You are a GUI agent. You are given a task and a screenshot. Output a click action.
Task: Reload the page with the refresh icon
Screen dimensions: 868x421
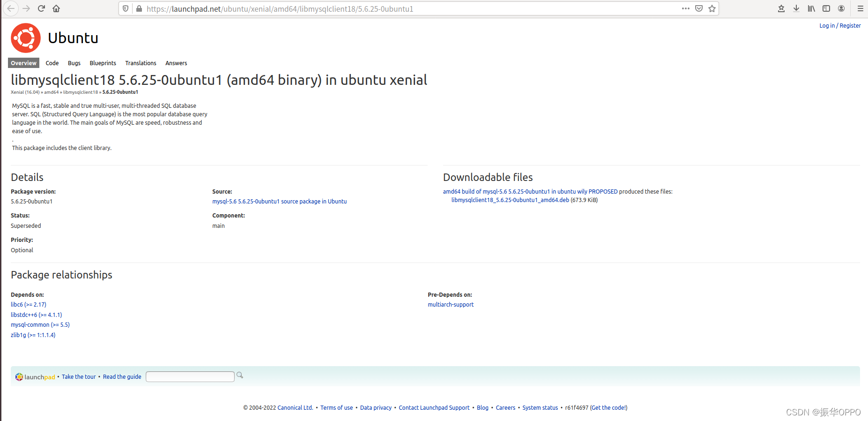41,8
